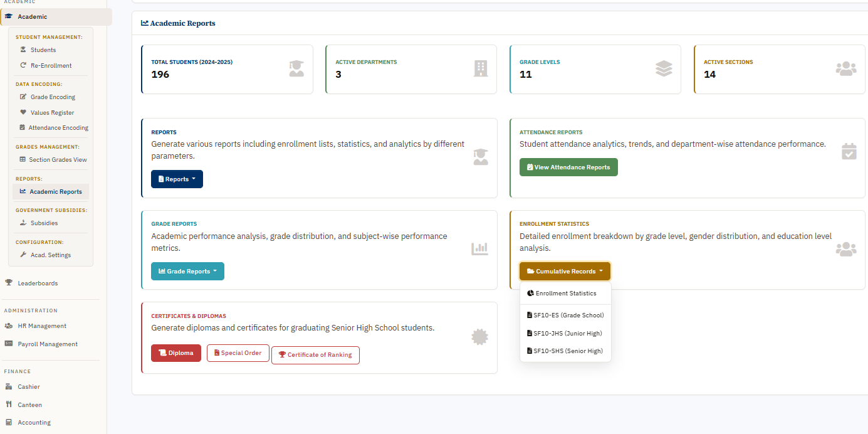Click the Payroll Management card icon

[x=9, y=344]
